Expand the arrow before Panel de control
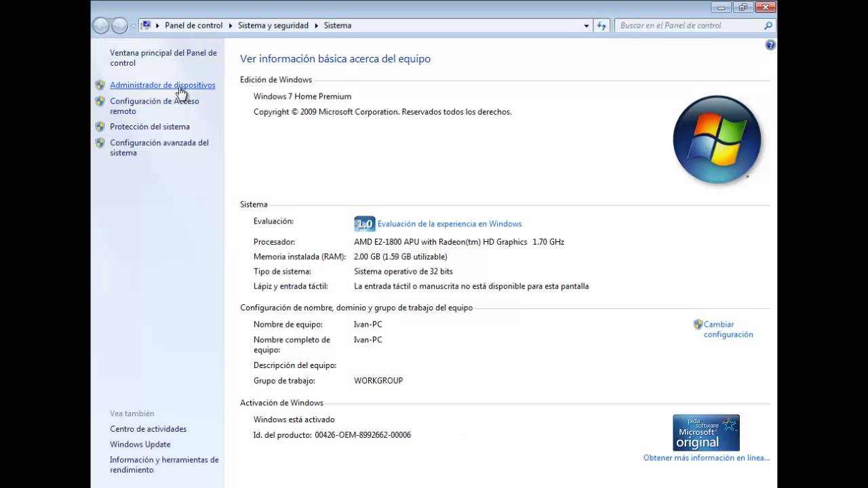 click(157, 26)
